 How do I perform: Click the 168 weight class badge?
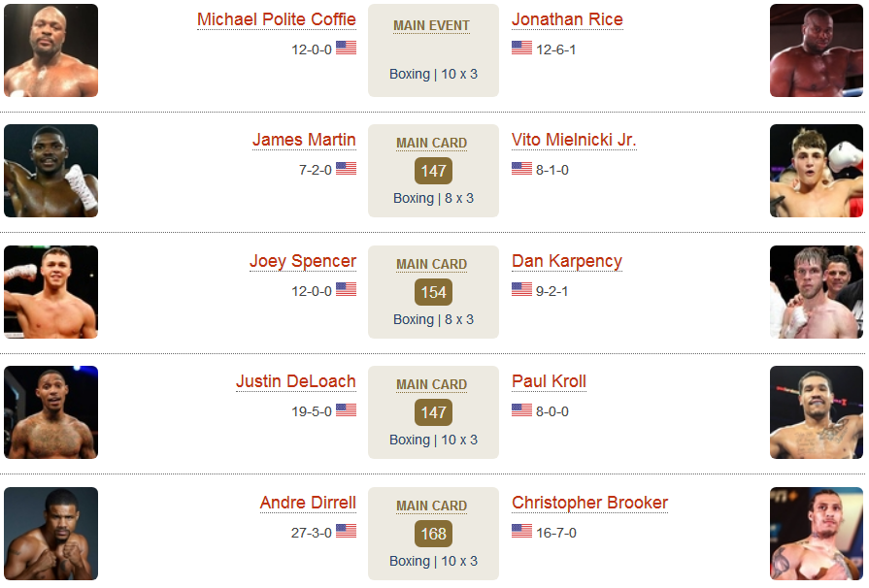click(x=433, y=534)
